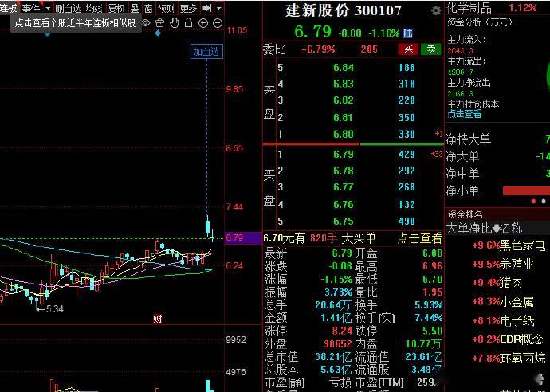The image size is (550, 392).
Task: Select buy level 3 price 6.77
Action: [x=344, y=187]
